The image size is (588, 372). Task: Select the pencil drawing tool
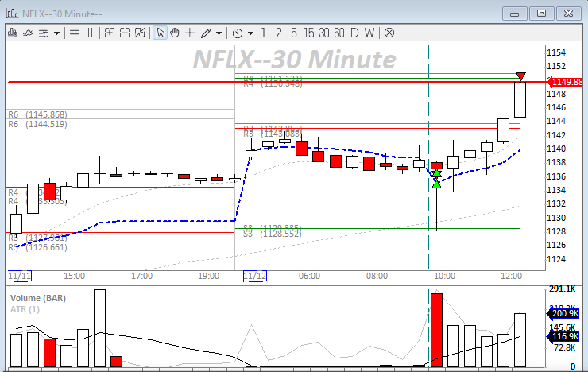[x=206, y=33]
